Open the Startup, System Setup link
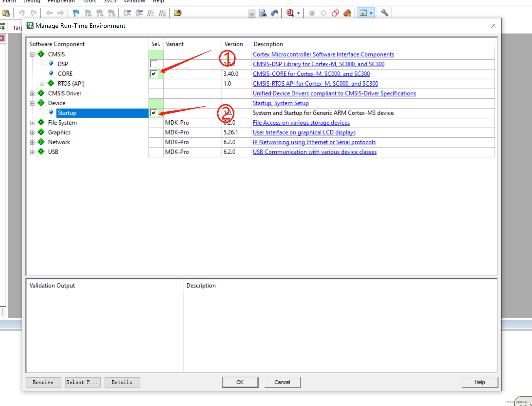Screen dimensions: 532x406 click(280, 103)
